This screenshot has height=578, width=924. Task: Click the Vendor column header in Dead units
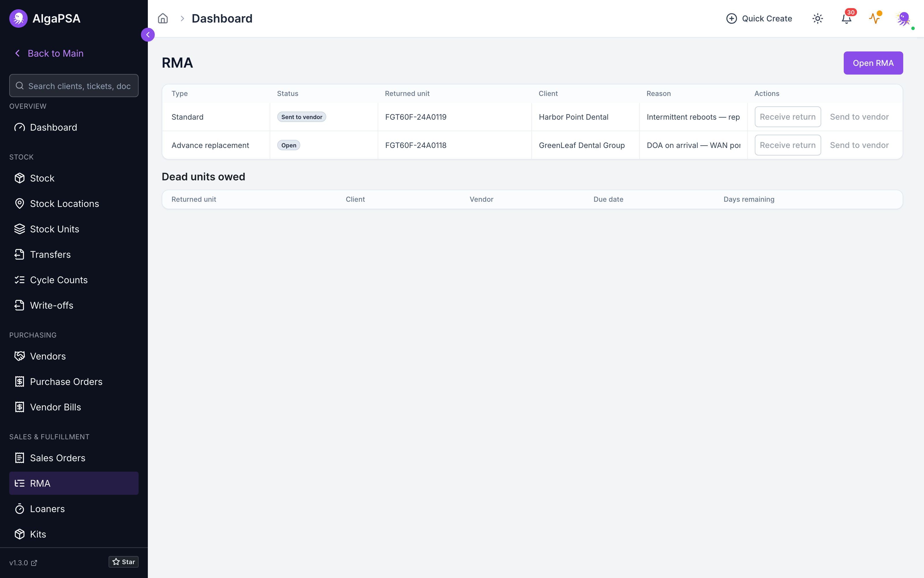(x=481, y=199)
